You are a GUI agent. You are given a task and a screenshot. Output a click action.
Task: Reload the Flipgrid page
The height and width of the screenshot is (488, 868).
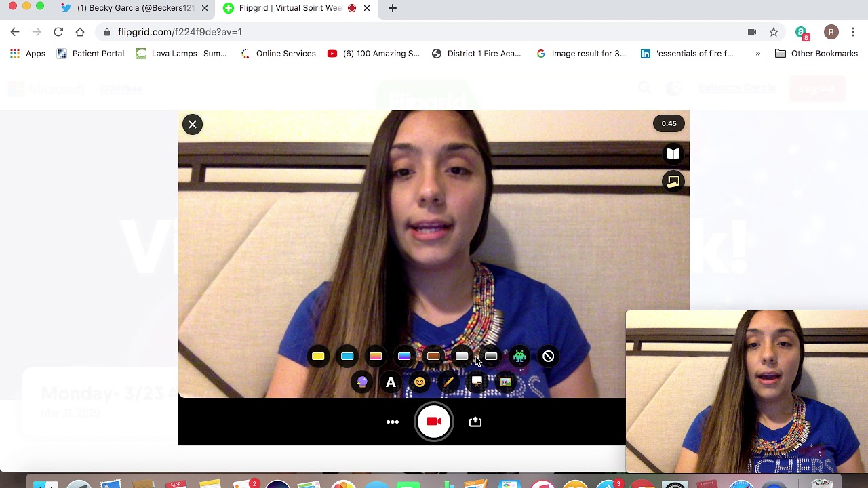coord(58,32)
